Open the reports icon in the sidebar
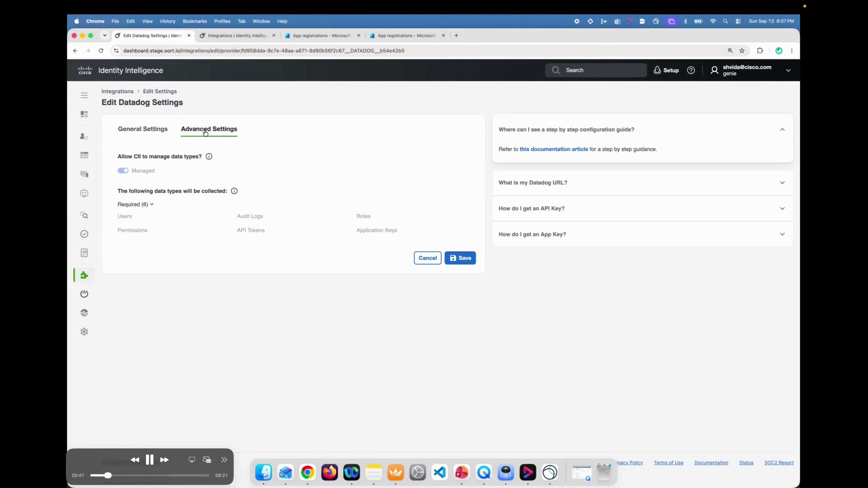This screenshot has height=488, width=868. point(84,253)
